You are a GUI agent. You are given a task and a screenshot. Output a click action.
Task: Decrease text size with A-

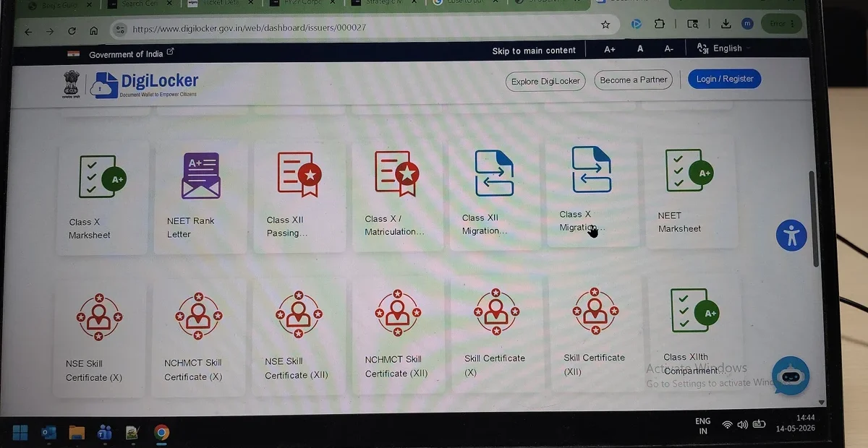pos(669,48)
